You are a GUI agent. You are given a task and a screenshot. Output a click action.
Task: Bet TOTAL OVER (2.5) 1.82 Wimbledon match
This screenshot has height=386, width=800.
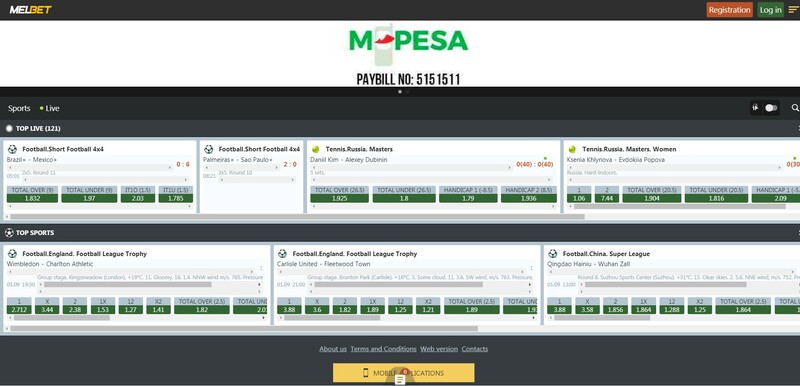[x=202, y=306]
